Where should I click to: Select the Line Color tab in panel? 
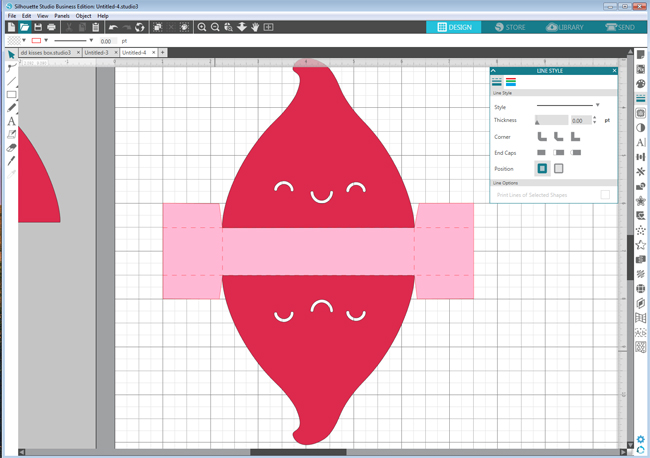[x=511, y=82]
